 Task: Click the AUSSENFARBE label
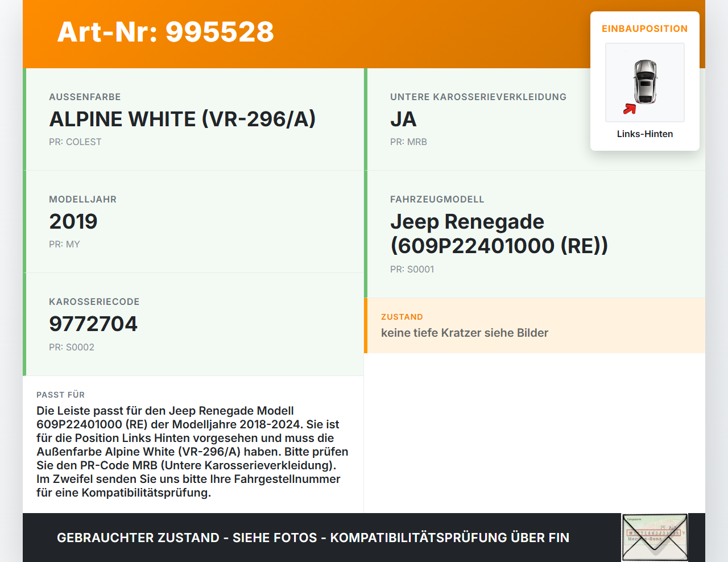[x=85, y=97]
